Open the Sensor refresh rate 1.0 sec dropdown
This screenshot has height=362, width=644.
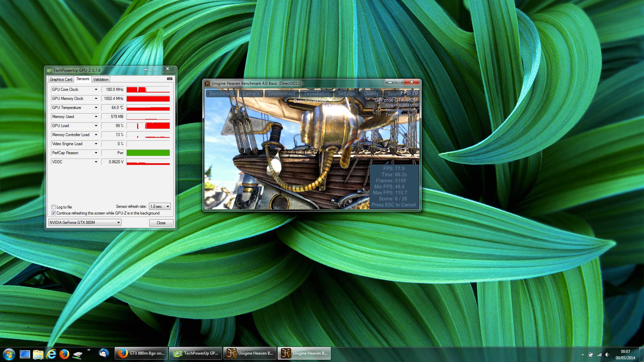click(160, 206)
